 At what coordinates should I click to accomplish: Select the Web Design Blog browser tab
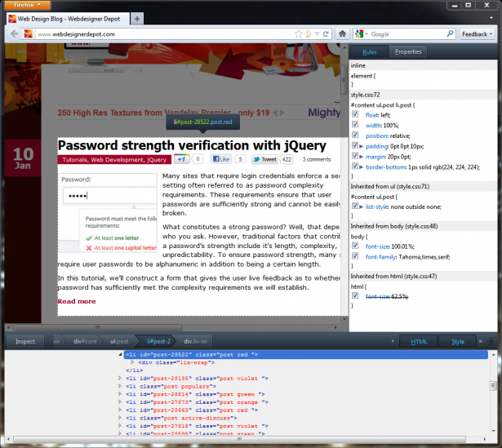click(x=69, y=19)
